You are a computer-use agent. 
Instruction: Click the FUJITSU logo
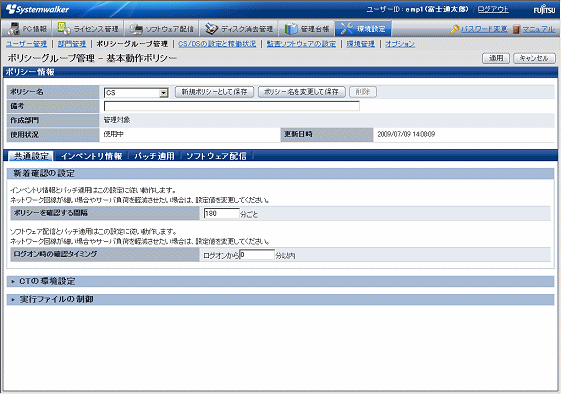tap(544, 10)
